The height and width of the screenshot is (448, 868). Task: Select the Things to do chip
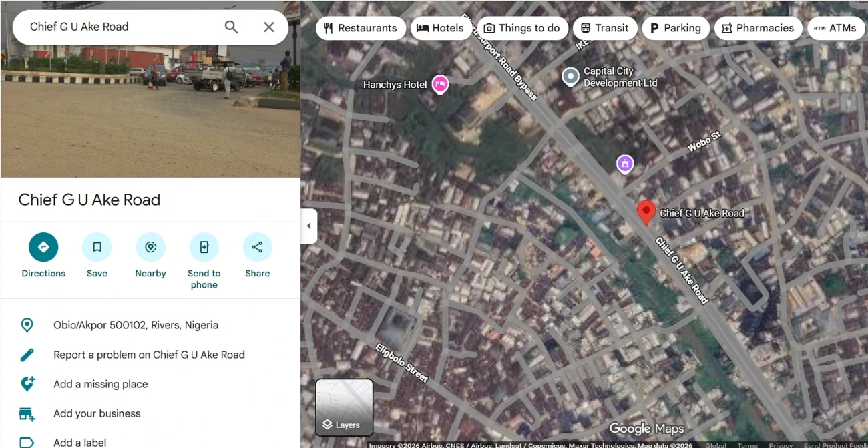[522, 28]
